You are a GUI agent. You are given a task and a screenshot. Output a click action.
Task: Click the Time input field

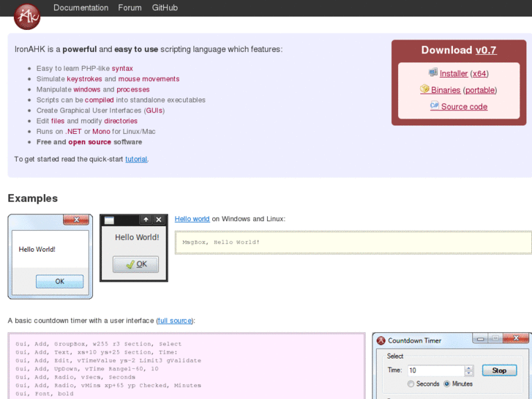[x=435, y=370]
